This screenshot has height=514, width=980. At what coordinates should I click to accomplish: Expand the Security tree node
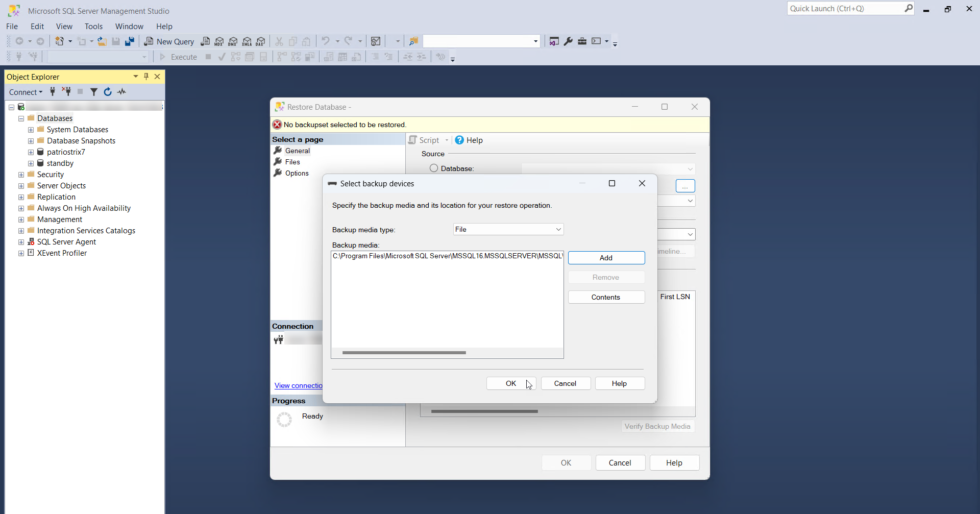pos(20,174)
